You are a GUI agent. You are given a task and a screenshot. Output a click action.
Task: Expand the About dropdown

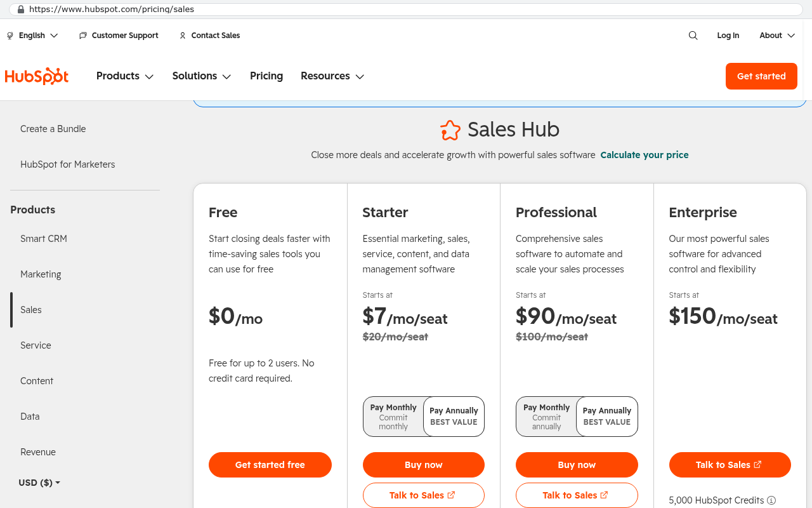coord(777,36)
